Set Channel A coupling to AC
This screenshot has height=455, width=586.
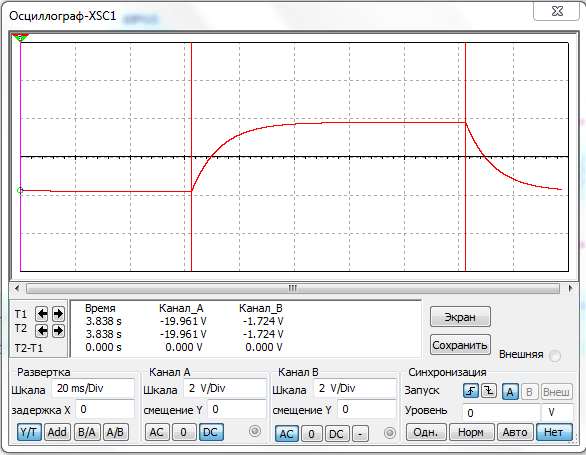[x=157, y=432]
